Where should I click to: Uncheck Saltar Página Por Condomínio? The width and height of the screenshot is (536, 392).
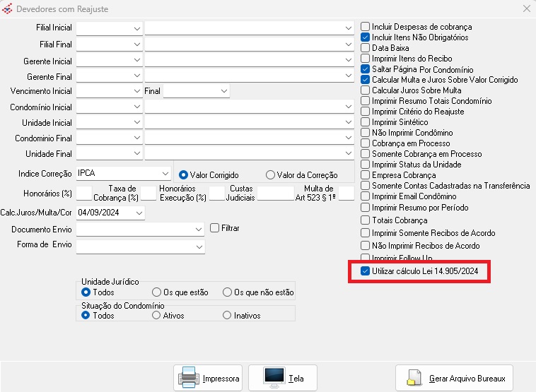pyautogui.click(x=365, y=69)
